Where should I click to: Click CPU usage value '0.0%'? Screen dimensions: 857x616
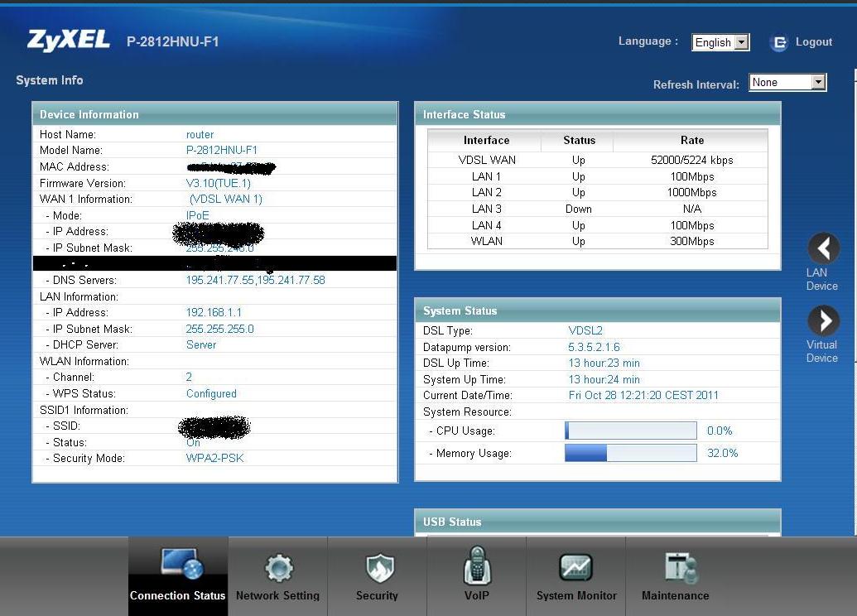point(720,431)
